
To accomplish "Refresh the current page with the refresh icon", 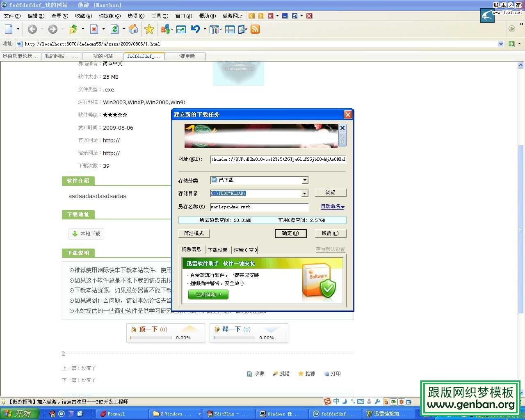I will 114,29.
